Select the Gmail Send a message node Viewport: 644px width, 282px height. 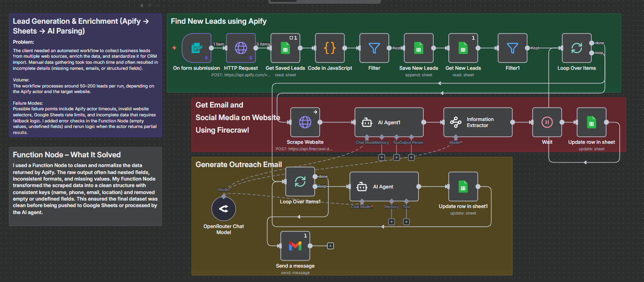point(295,246)
